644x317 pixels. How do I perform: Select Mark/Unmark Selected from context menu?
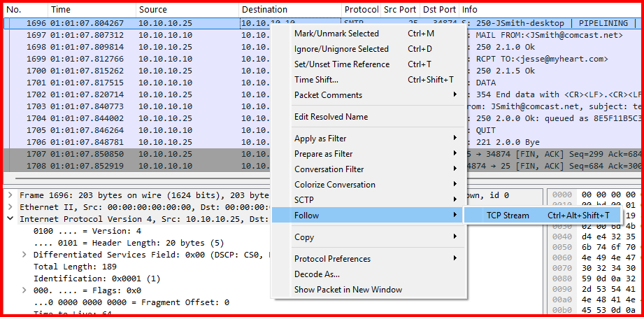[336, 34]
